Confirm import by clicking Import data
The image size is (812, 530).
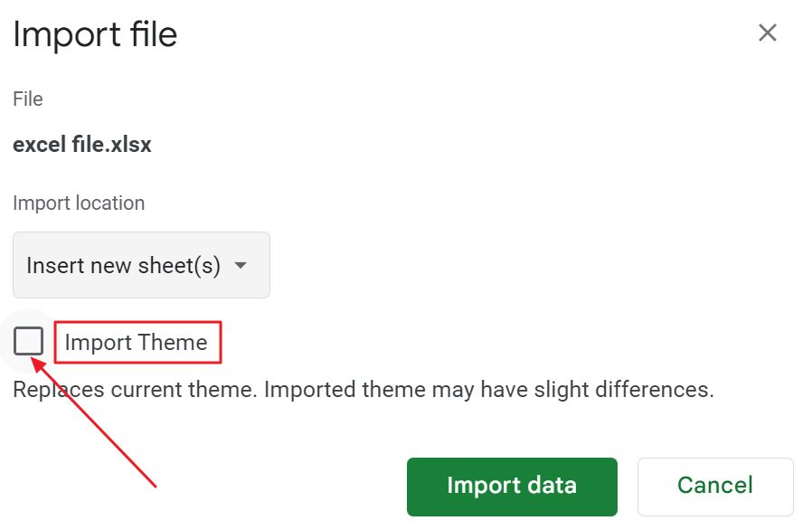point(511,486)
